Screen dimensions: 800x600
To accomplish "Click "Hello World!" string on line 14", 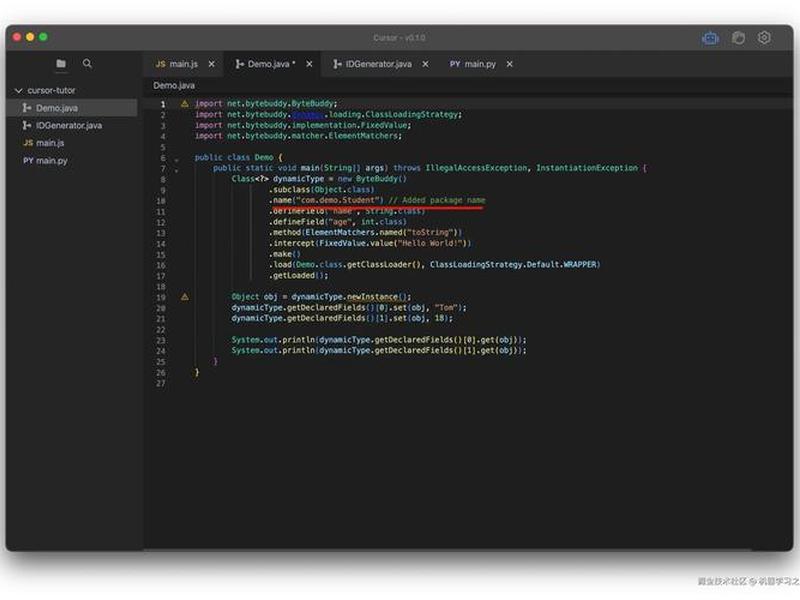I will 431,243.
